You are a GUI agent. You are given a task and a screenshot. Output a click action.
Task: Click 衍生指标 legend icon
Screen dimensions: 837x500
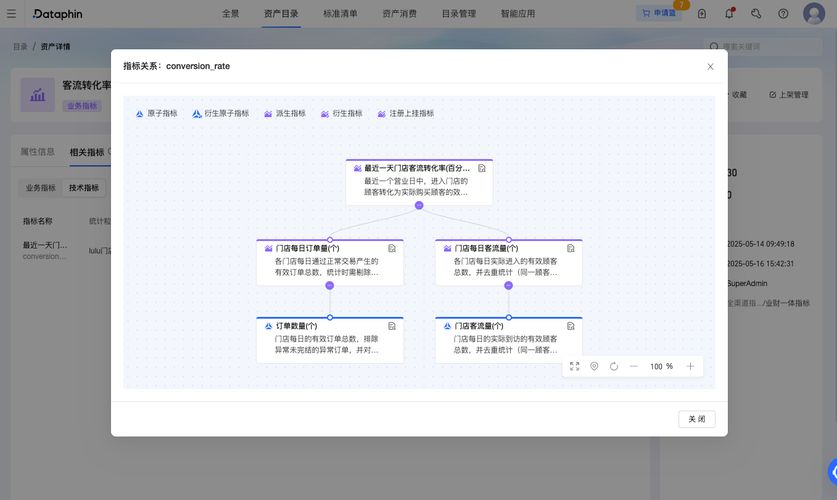(325, 114)
